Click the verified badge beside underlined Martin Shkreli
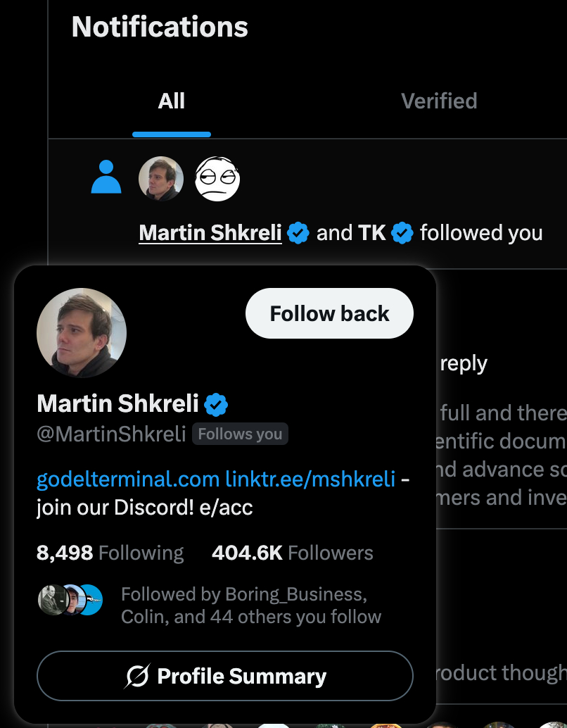Image resolution: width=567 pixels, height=728 pixels. tap(298, 232)
